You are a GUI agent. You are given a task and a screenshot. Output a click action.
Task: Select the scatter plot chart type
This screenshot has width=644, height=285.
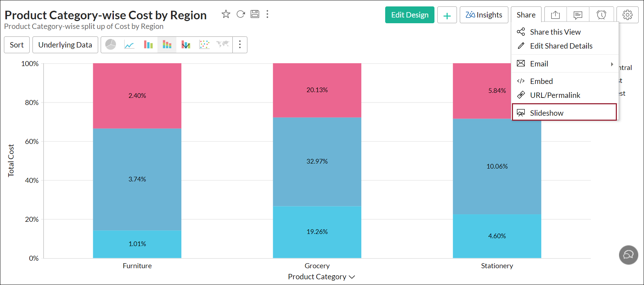tap(204, 45)
